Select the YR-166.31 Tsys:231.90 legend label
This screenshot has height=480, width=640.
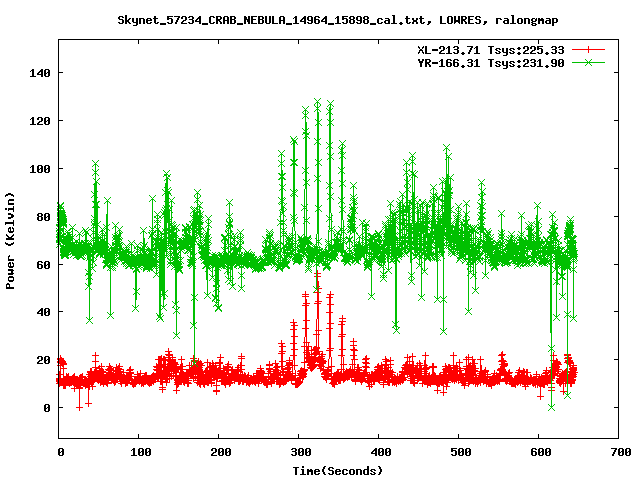pyautogui.click(x=491, y=63)
